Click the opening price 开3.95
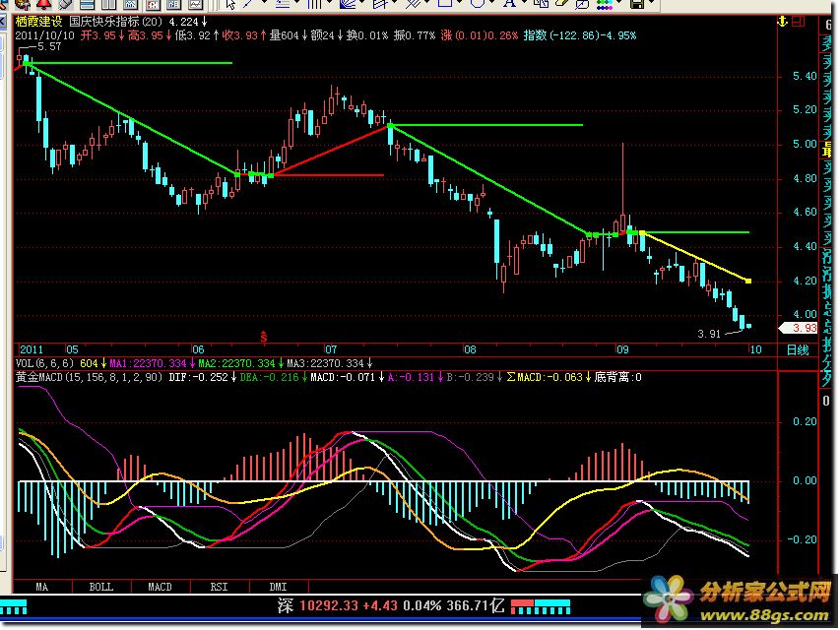The image size is (840, 630). 98,35
